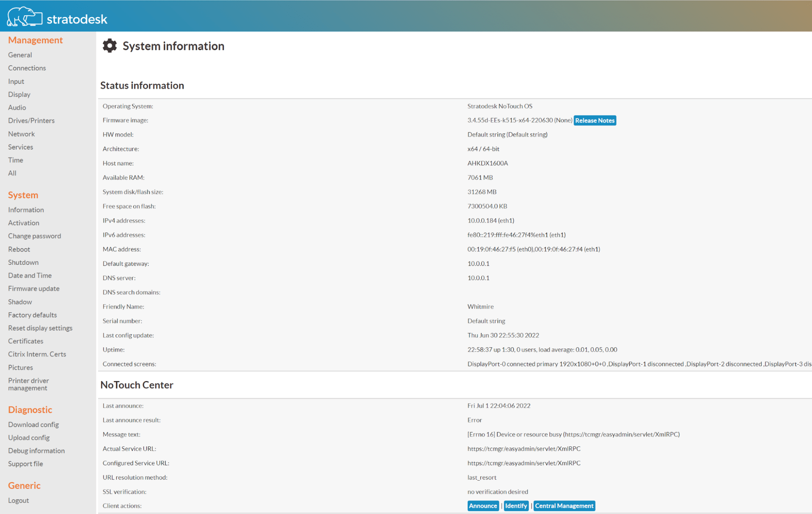The image size is (812, 514).
Task: Toggle the Generic section collapse
Action: click(x=24, y=485)
